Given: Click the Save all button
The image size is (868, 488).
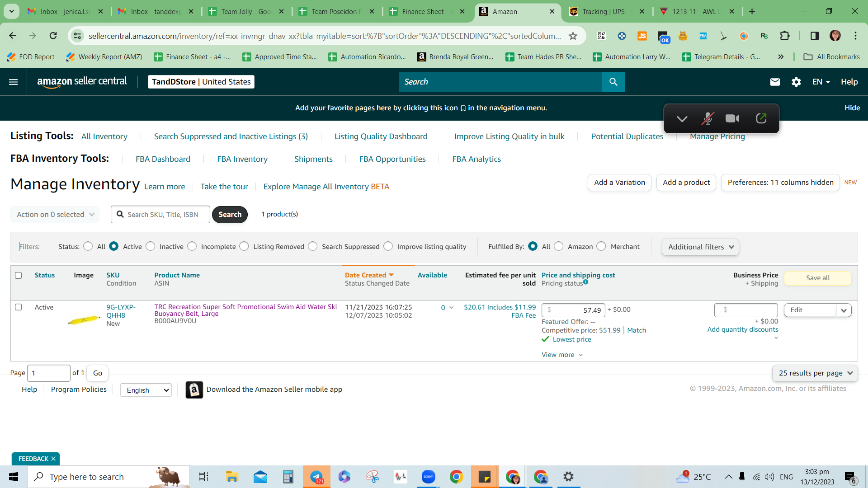Looking at the screenshot, I should 818,278.
